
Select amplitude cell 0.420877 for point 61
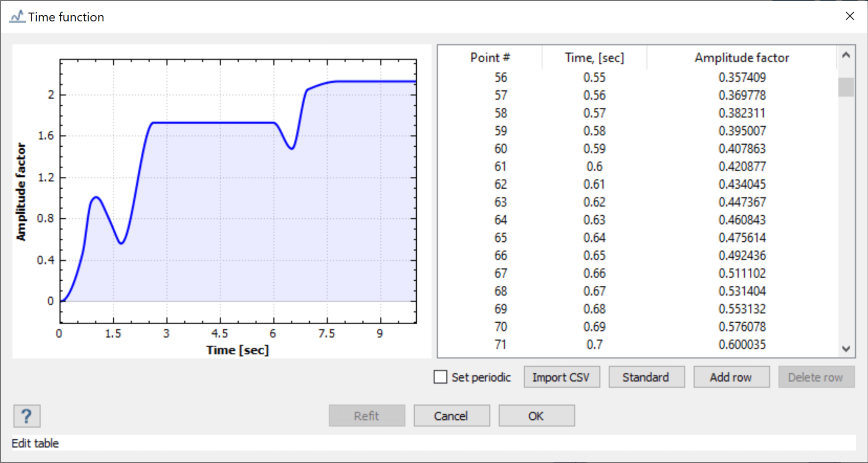tap(742, 167)
